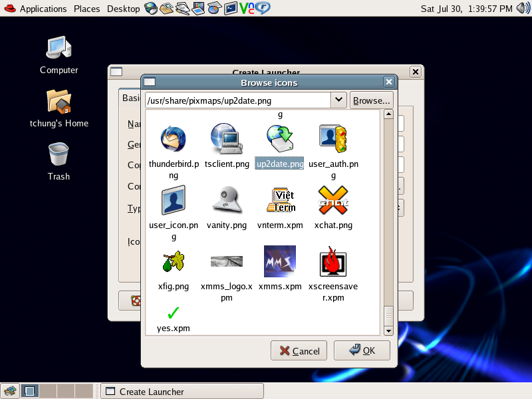The height and width of the screenshot is (399, 532).
Task: Click Cancel in Browse icons dialog
Action: click(299, 351)
